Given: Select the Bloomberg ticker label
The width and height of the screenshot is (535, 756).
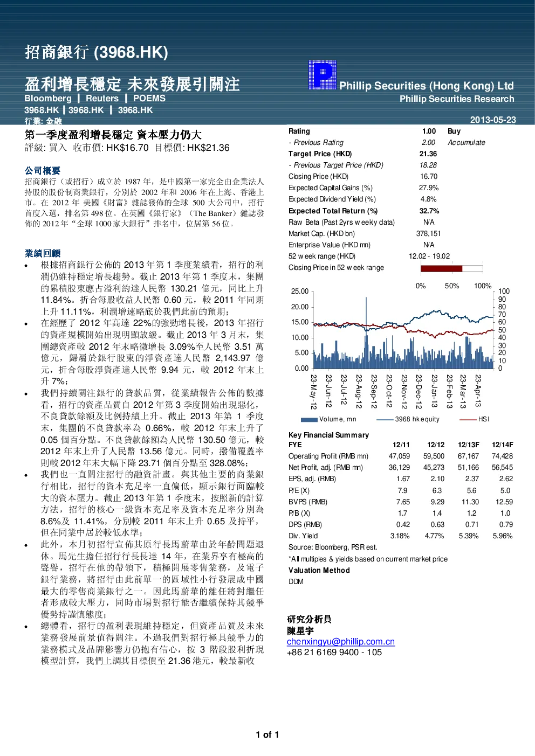Looking at the screenshot, I should pyautogui.click(x=48, y=98).
